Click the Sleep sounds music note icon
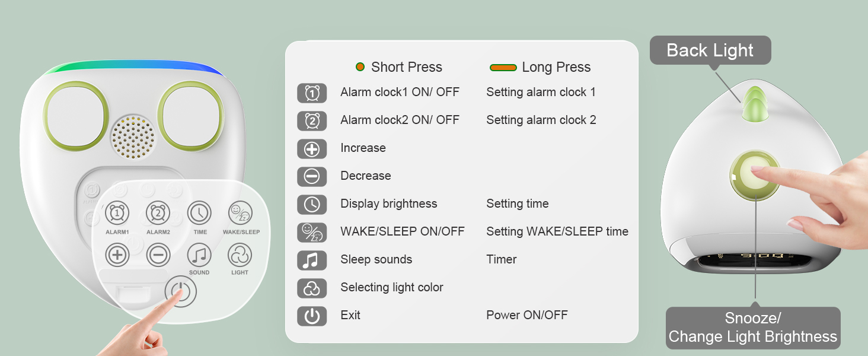The image size is (868, 356). [x=312, y=260]
